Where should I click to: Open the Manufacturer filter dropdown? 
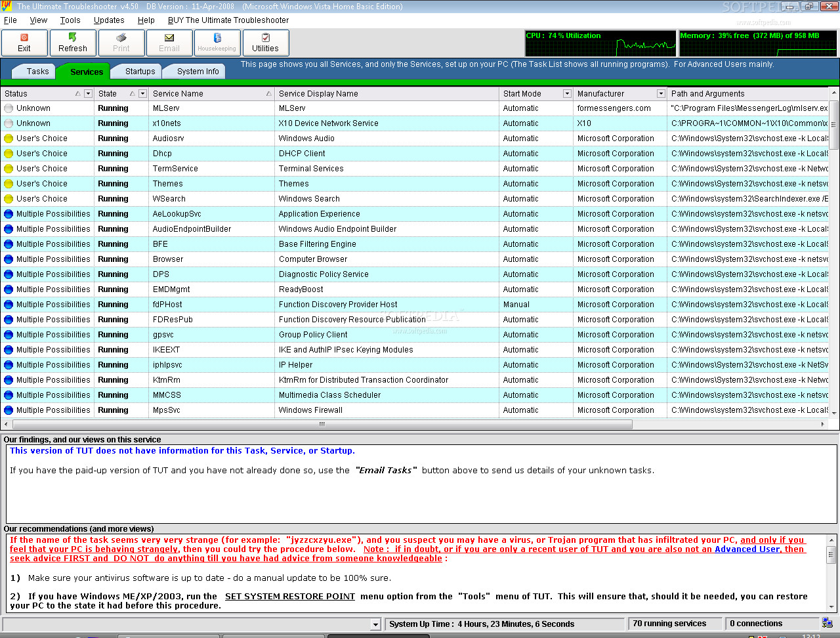tap(661, 94)
